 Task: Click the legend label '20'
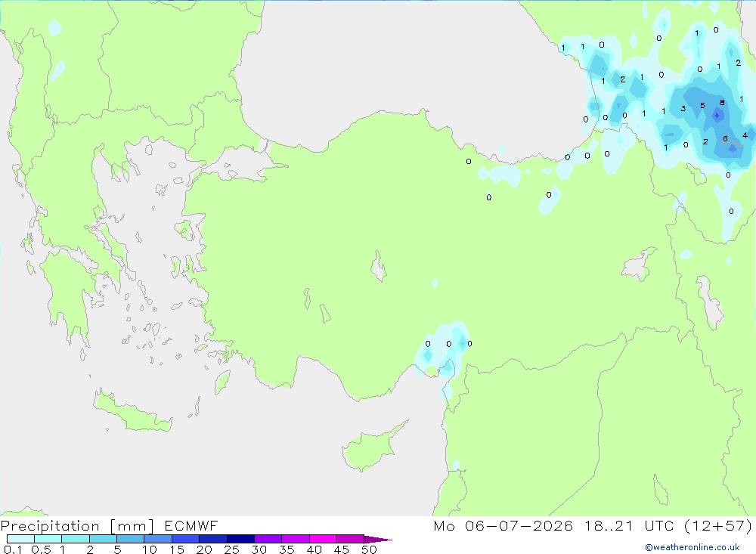204,549
